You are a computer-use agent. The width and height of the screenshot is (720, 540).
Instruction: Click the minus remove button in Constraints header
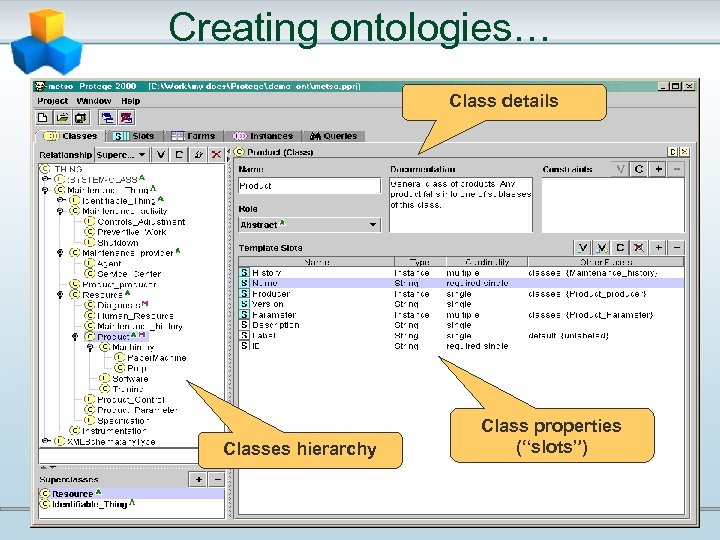[x=676, y=169]
